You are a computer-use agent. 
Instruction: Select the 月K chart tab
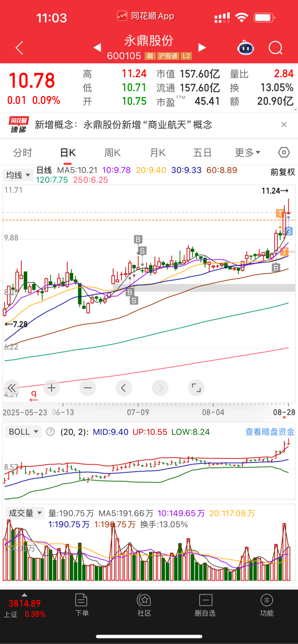tap(158, 153)
